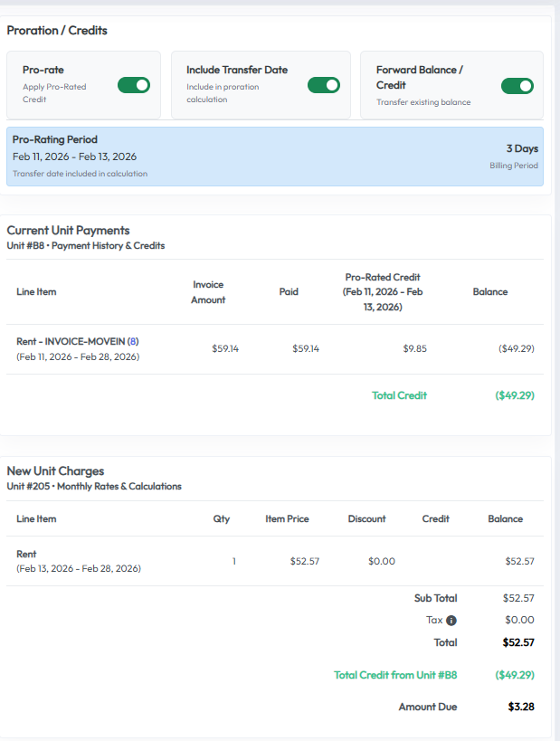
Task: Click the $9.85 pro-rated credit value
Action: coord(414,348)
